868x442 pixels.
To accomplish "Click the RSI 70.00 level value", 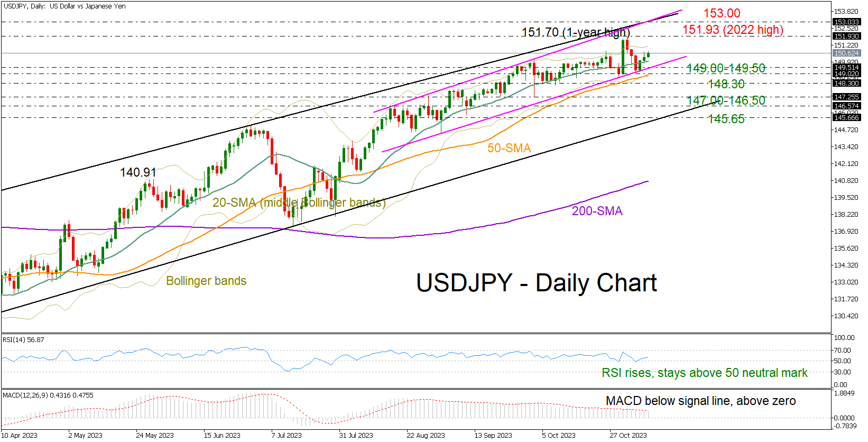I will (x=843, y=351).
